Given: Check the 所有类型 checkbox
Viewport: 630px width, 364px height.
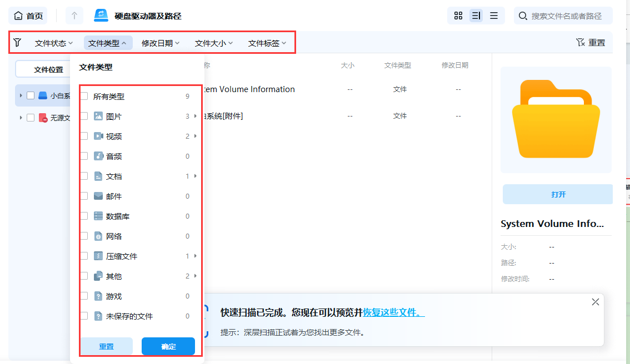Looking at the screenshot, I should coord(83,95).
